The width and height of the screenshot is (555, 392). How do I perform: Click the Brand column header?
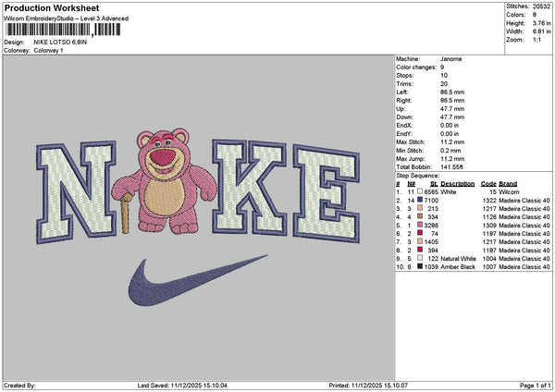(508, 184)
